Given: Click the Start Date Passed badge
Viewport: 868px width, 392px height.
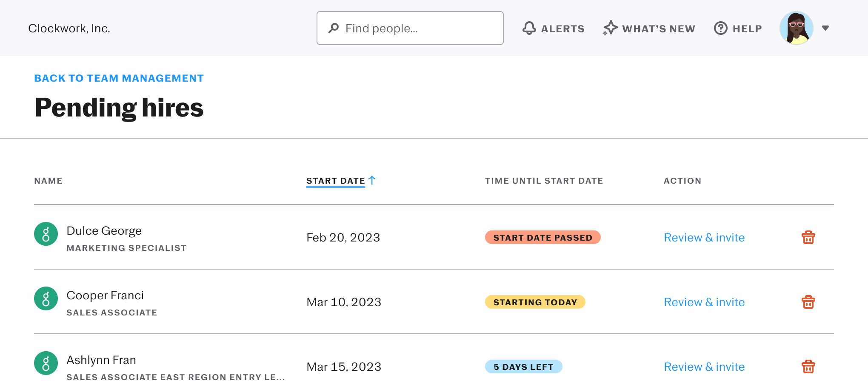Looking at the screenshot, I should coord(542,238).
